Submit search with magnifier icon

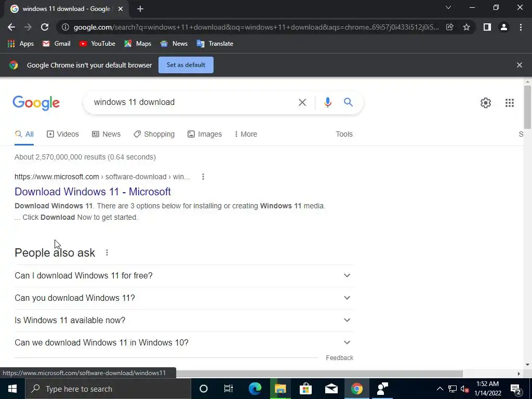(x=349, y=102)
